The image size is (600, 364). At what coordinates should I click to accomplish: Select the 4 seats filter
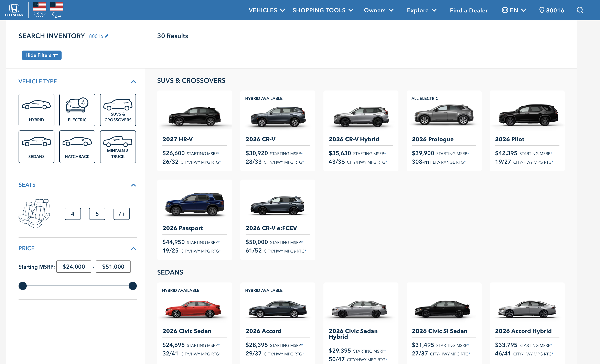[x=73, y=214]
